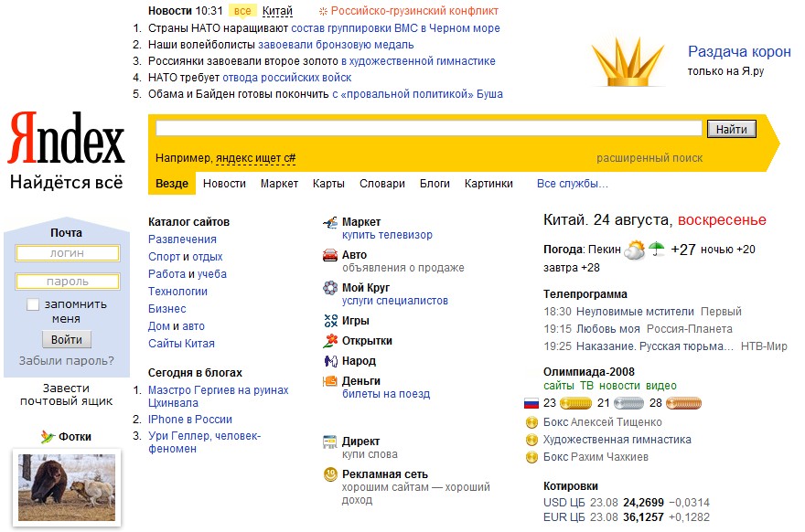Image resolution: width=805 pixels, height=532 pixels.
Task: Open отвода российских войск news link
Action: [x=286, y=78]
